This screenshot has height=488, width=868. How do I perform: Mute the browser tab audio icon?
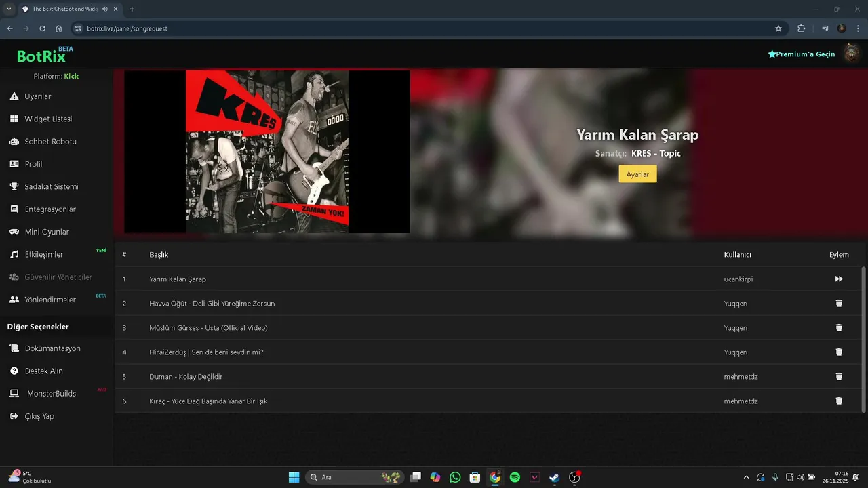pyautogui.click(x=104, y=9)
